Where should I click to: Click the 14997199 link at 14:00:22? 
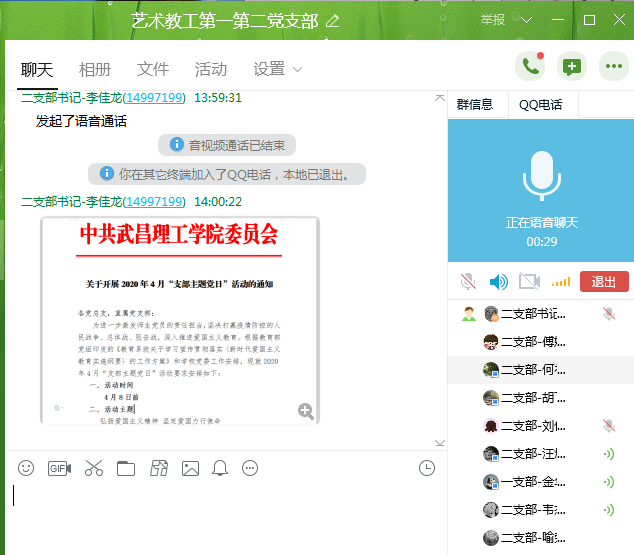coord(154,201)
